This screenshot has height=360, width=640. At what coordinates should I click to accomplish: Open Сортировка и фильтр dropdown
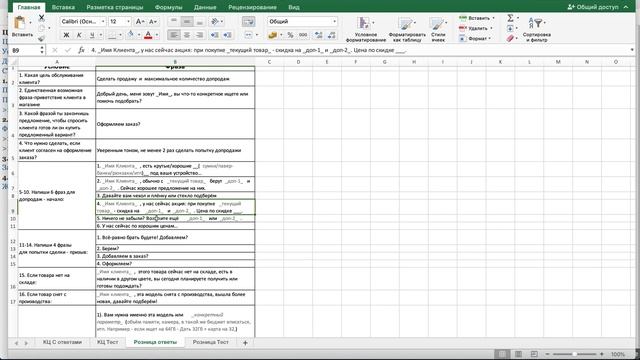tap(537, 29)
